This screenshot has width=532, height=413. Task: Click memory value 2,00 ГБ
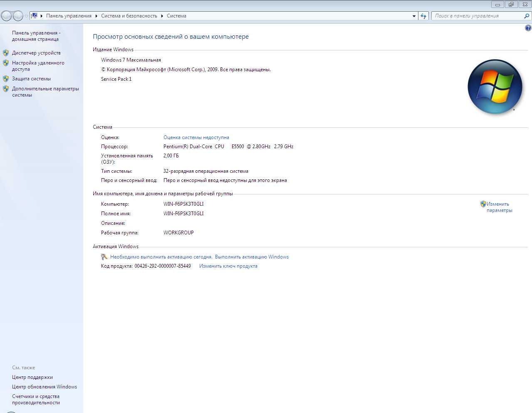171,156
